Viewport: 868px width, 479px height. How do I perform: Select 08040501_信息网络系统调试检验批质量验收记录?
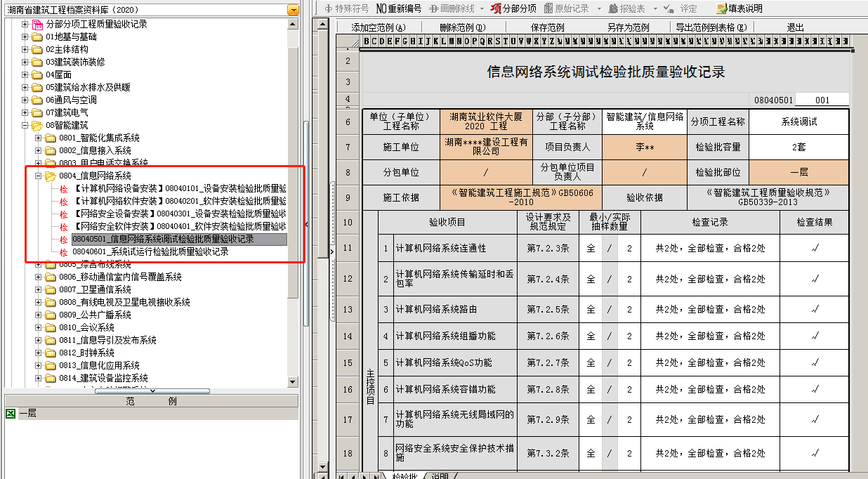(x=179, y=239)
